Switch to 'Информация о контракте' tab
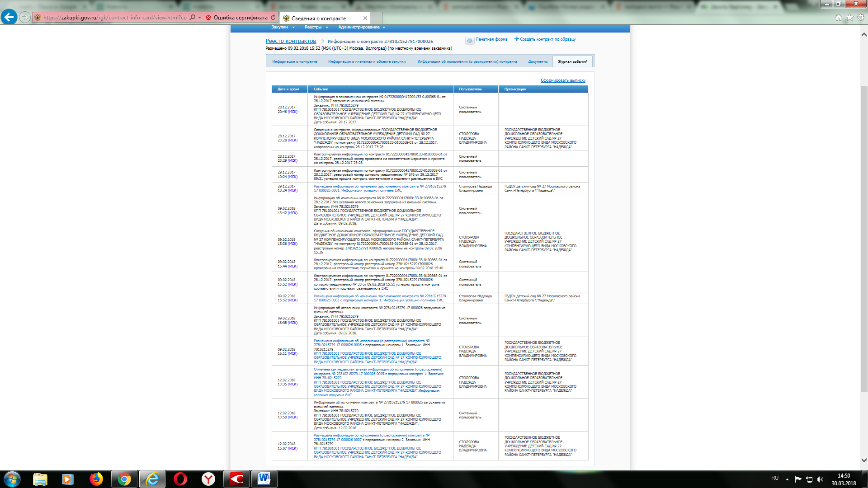Viewport: 868px width, 488px height. (x=294, y=61)
